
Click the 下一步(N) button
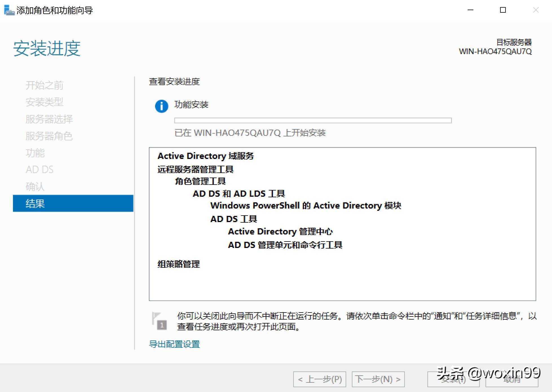[378, 379]
